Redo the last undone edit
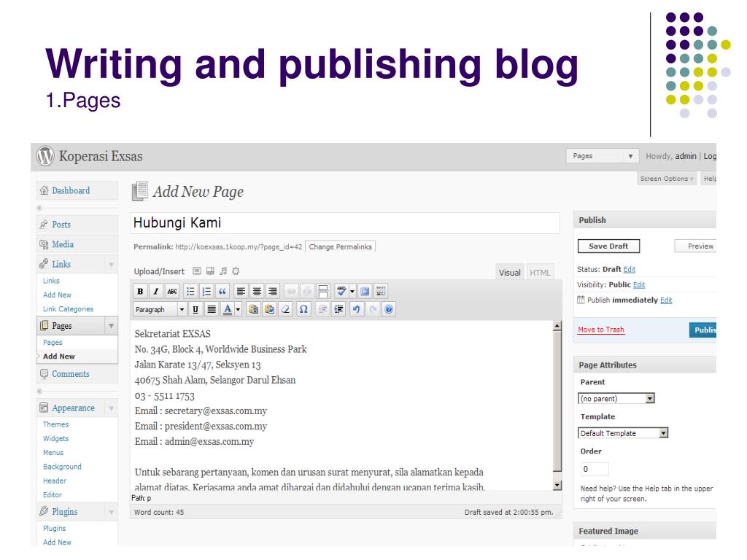This screenshot has width=747, height=560. [373, 309]
